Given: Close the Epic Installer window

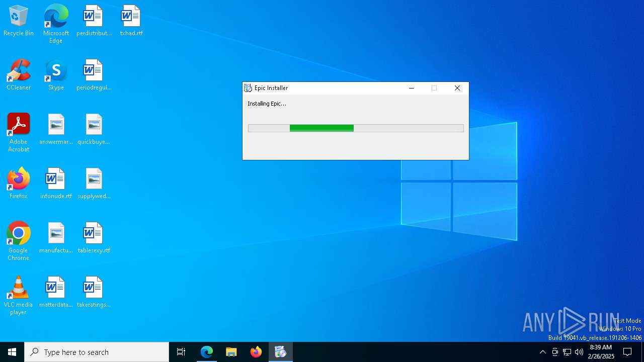Looking at the screenshot, I should [x=457, y=88].
